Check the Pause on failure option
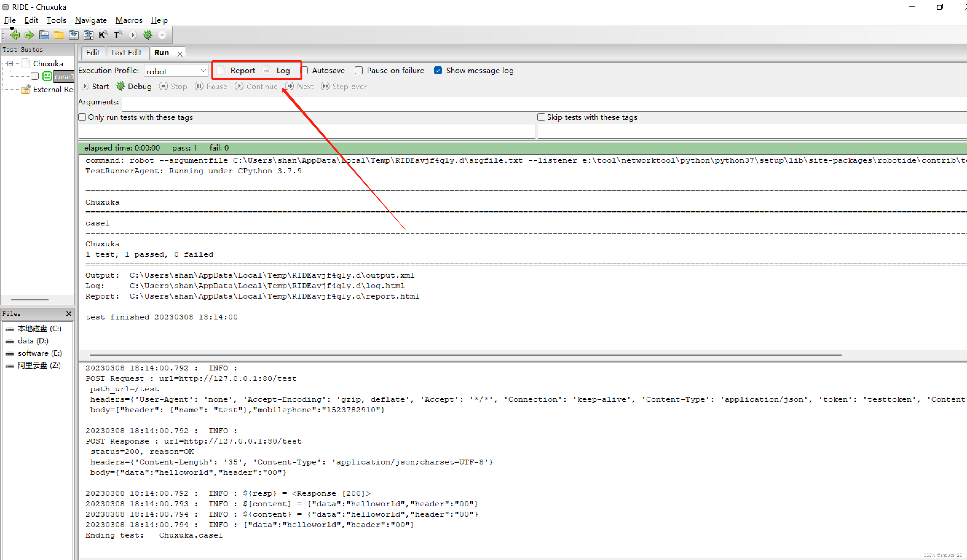Image resolution: width=967 pixels, height=560 pixels. [x=359, y=71]
